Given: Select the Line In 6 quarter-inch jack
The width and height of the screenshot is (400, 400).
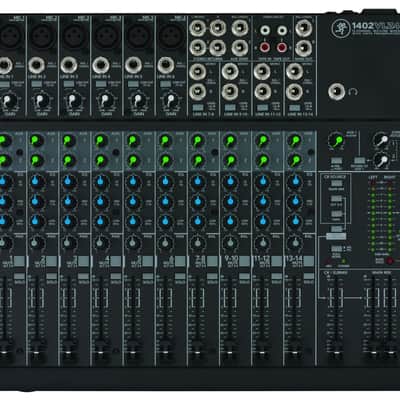Looking at the screenshot, I should pos(165,65).
